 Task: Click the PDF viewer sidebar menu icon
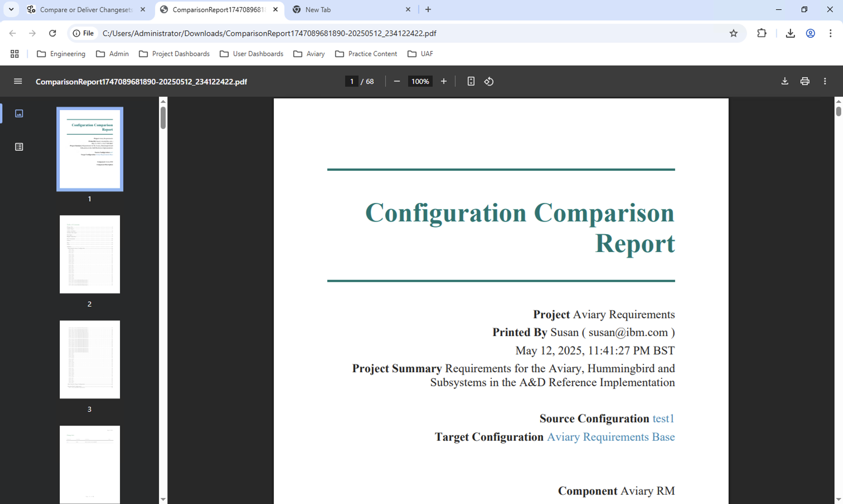(18, 81)
